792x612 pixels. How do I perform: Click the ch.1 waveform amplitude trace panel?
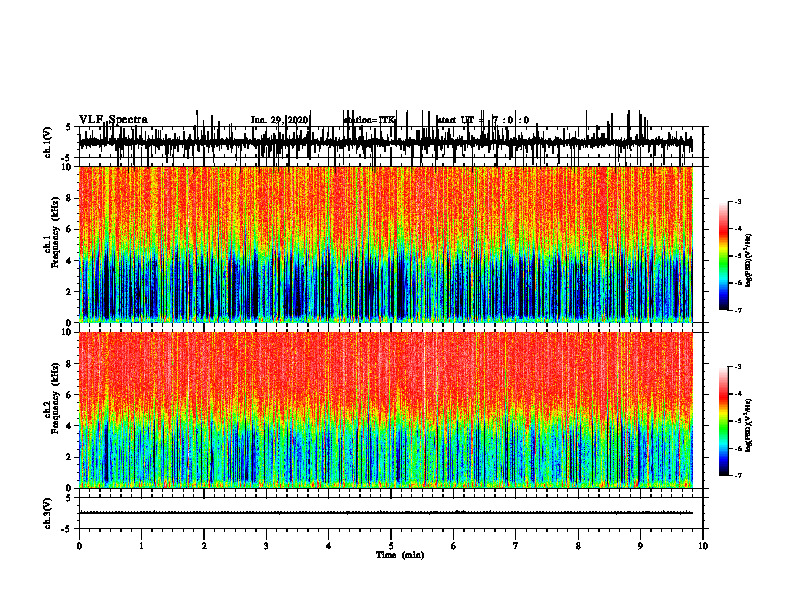coord(390,142)
